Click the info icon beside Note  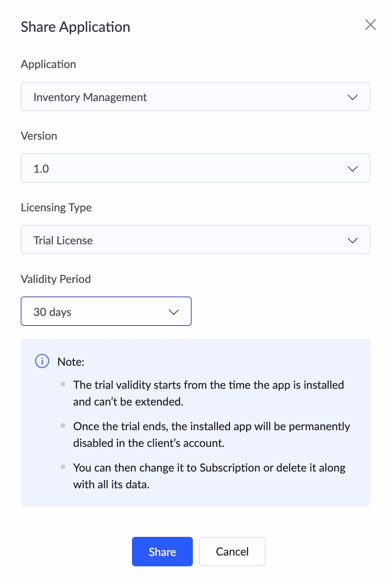click(x=42, y=361)
